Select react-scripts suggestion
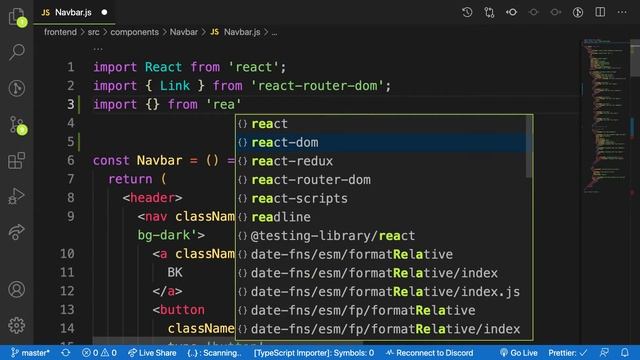 click(x=381, y=199)
